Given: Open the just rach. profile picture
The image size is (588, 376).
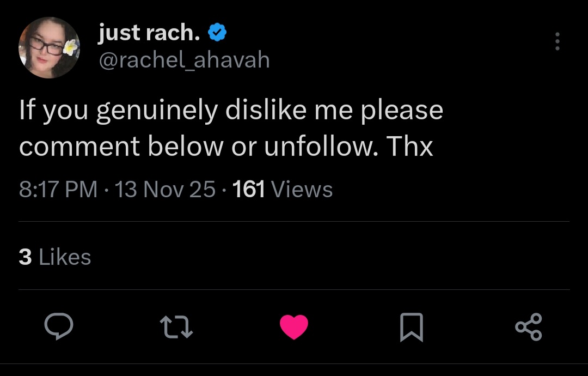Looking at the screenshot, I should tap(50, 47).
